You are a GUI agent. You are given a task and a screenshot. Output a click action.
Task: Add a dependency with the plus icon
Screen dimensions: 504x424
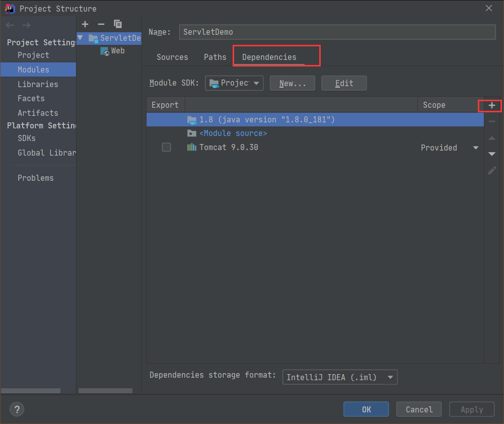492,105
